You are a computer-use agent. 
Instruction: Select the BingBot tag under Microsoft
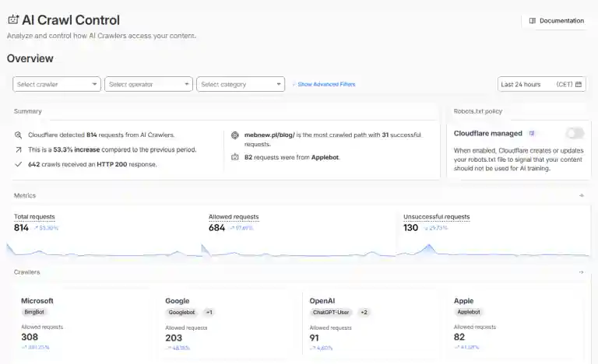click(34, 312)
